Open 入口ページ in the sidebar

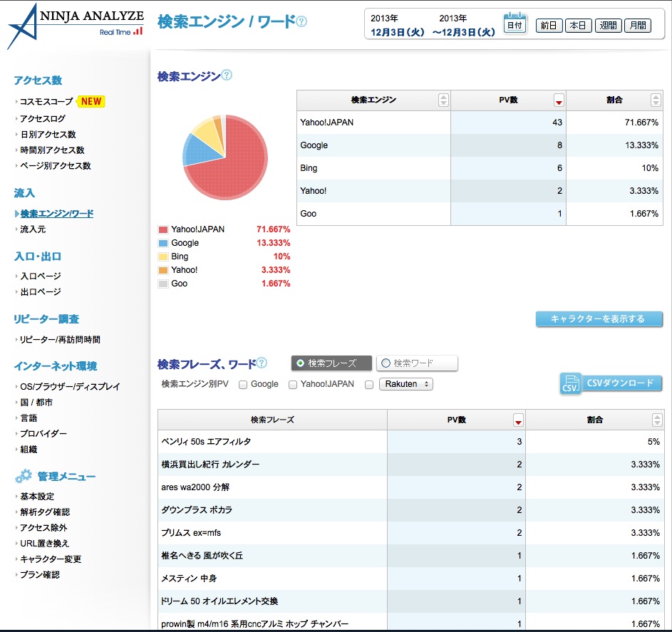(x=41, y=276)
